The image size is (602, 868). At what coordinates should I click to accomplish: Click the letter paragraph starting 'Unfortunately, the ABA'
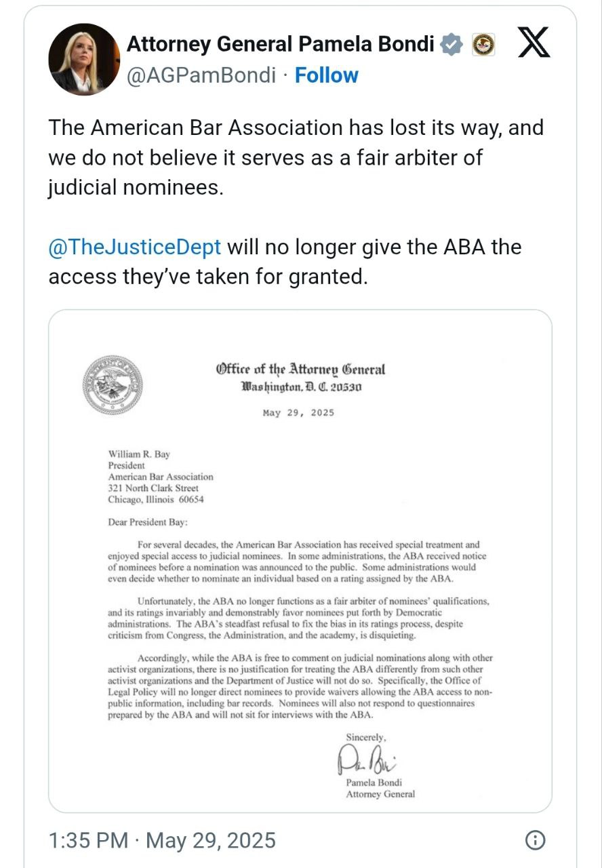[x=299, y=618]
